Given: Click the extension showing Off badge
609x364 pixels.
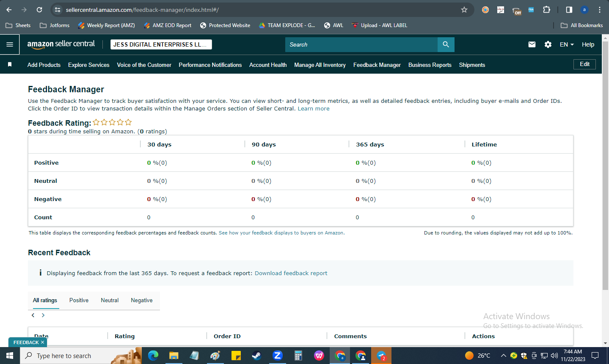Looking at the screenshot, I should 516,11.
